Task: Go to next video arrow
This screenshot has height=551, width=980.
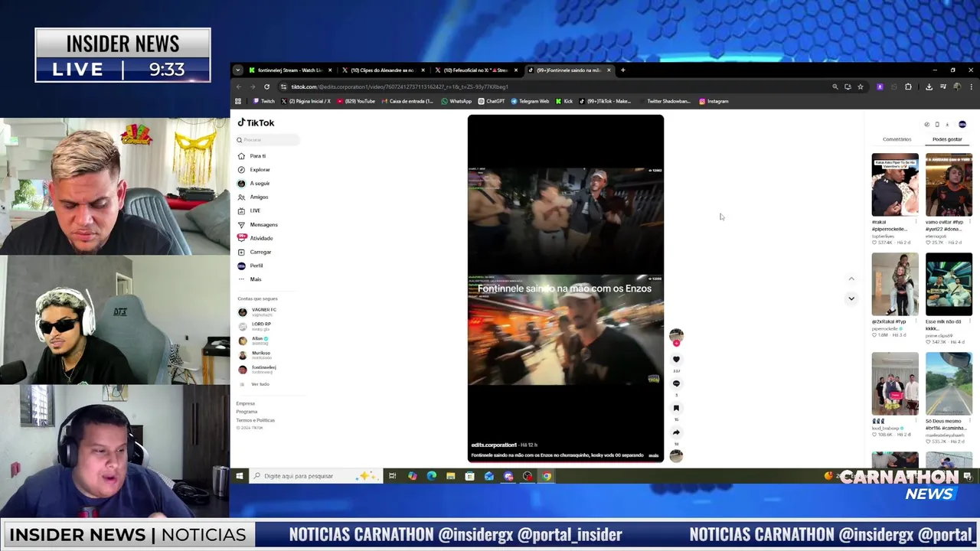Action: 851,298
